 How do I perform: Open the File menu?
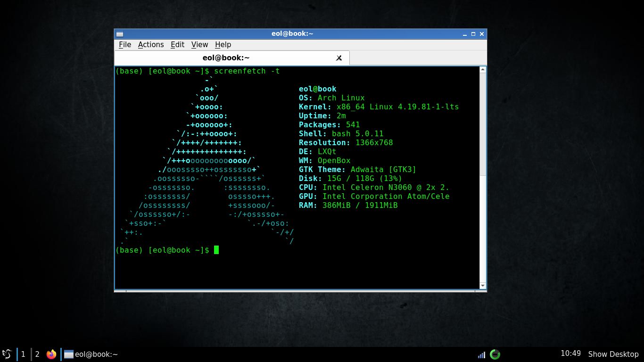click(124, 44)
